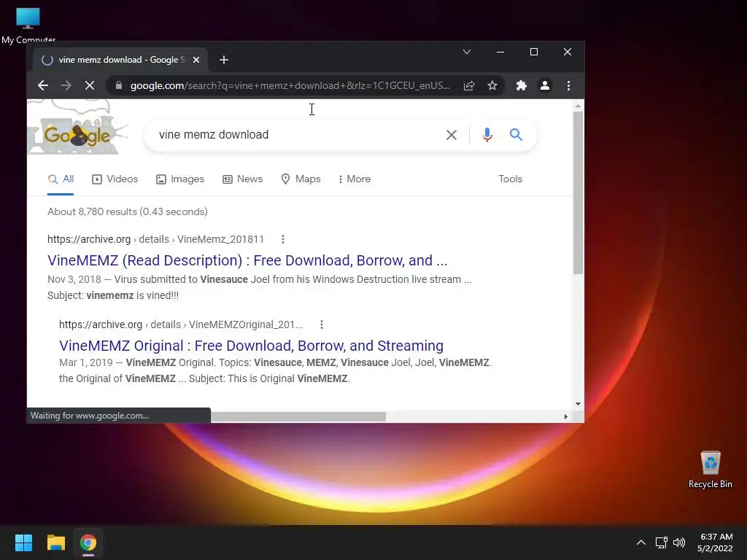Open search Tools
The image size is (747, 560).
510,179
